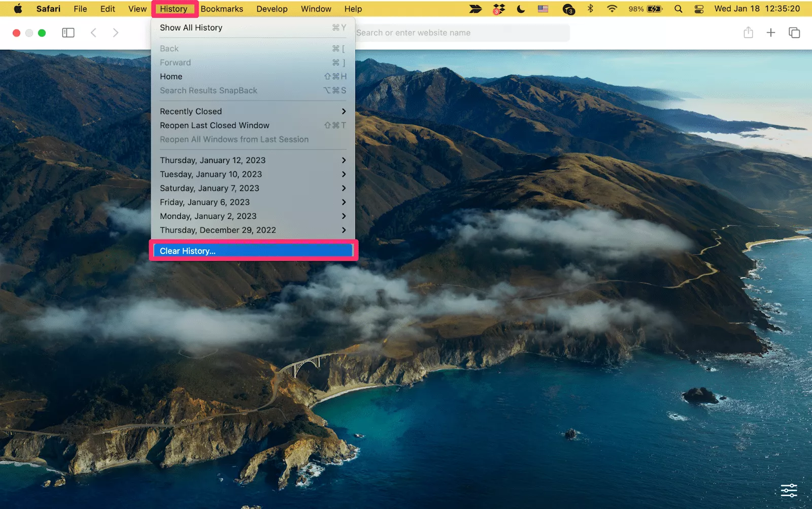Image resolution: width=812 pixels, height=509 pixels.
Task: Select Home in History menu
Action: pyautogui.click(x=253, y=76)
